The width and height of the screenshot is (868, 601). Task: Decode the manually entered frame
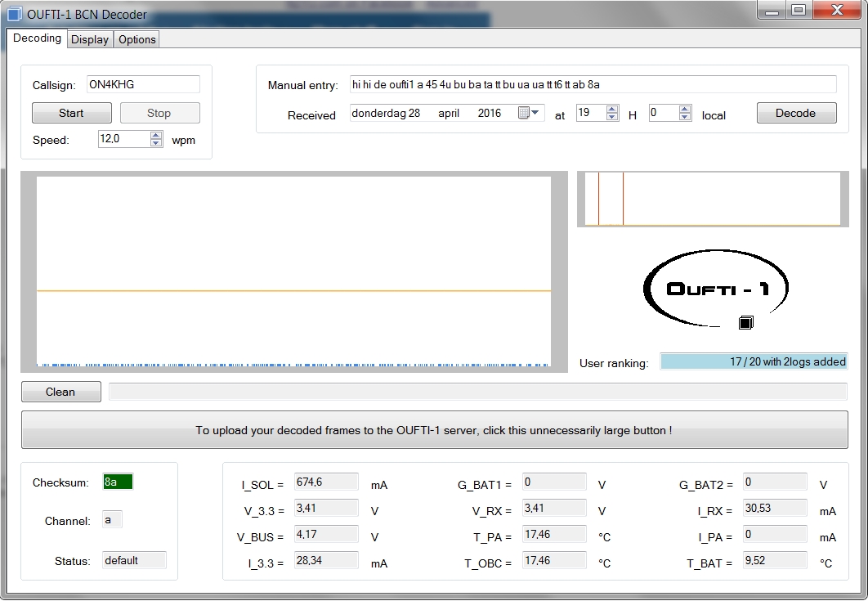click(796, 113)
